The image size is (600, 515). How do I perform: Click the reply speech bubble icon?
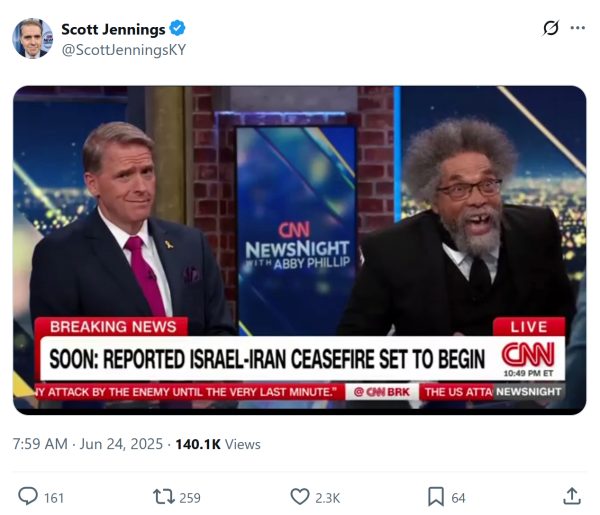pos(28,496)
